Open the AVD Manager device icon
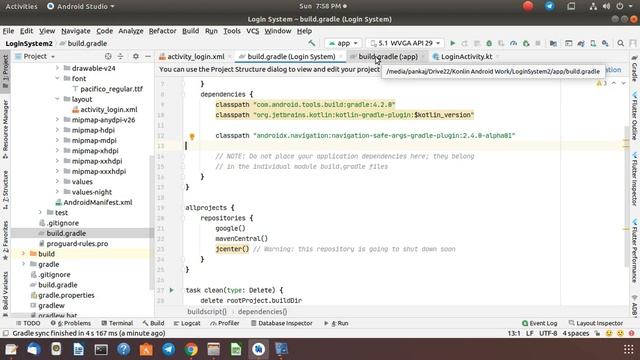The image size is (640, 360). click(593, 43)
